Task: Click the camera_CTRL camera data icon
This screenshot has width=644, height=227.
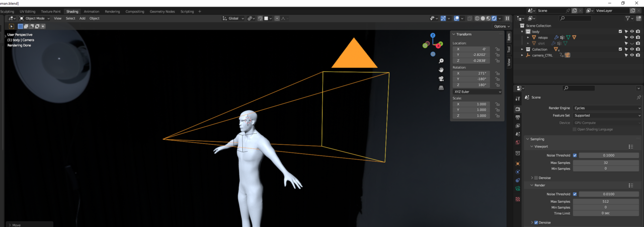Action: point(568,55)
